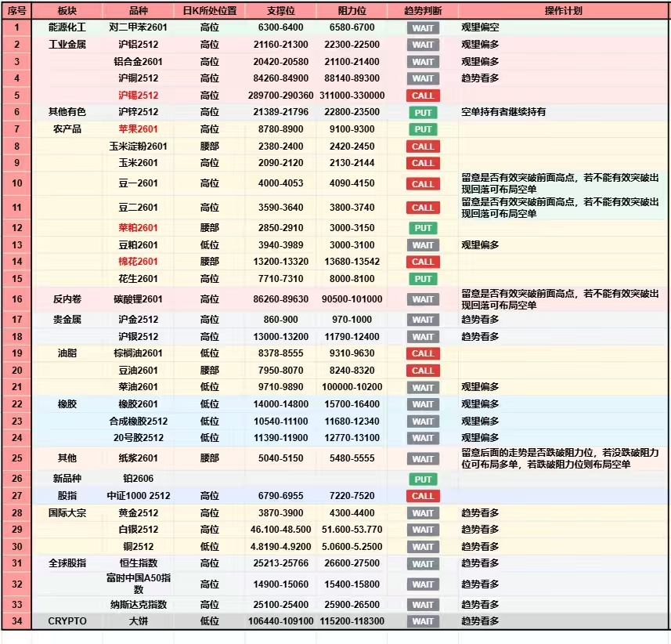This screenshot has width=671, height=644.
Task: Select the 棕榈油2601 cell
Action: point(139,353)
